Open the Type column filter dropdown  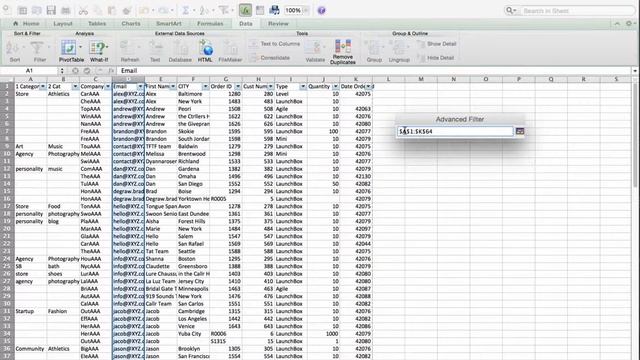coord(303,87)
